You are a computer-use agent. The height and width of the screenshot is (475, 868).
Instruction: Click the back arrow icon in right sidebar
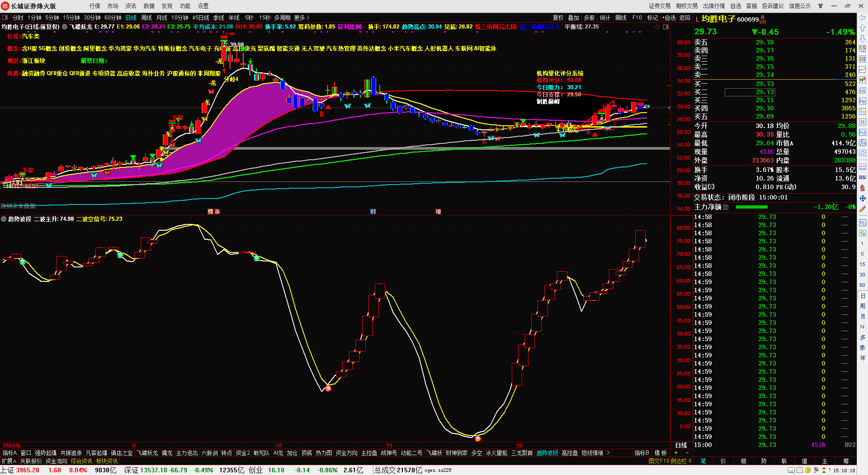click(x=863, y=18)
